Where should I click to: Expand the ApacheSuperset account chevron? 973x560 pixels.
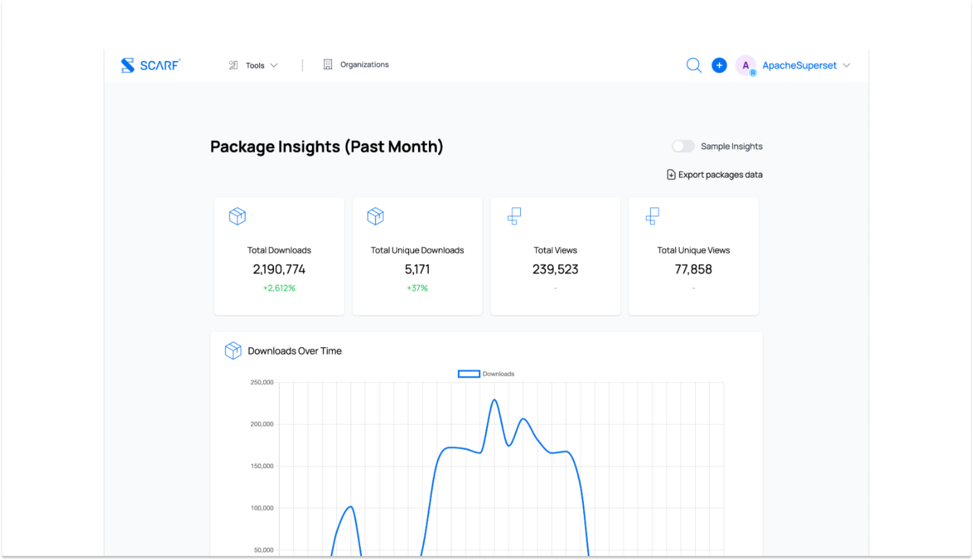click(x=846, y=65)
